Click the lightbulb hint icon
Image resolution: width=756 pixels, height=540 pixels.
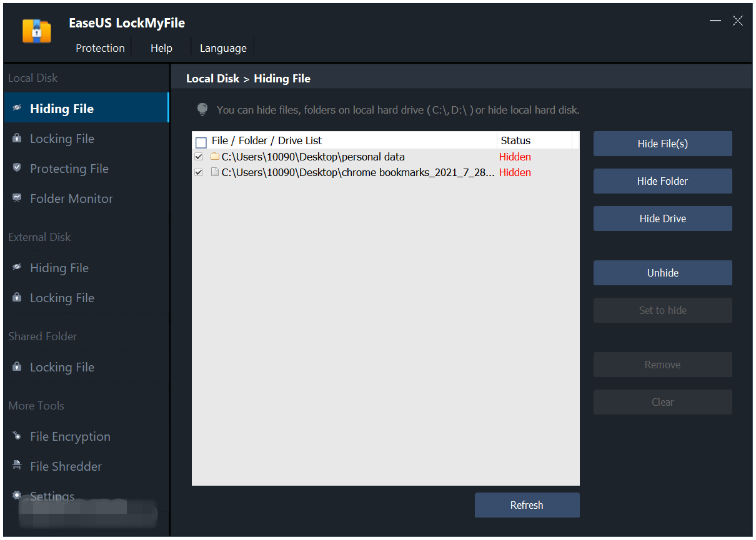202,109
